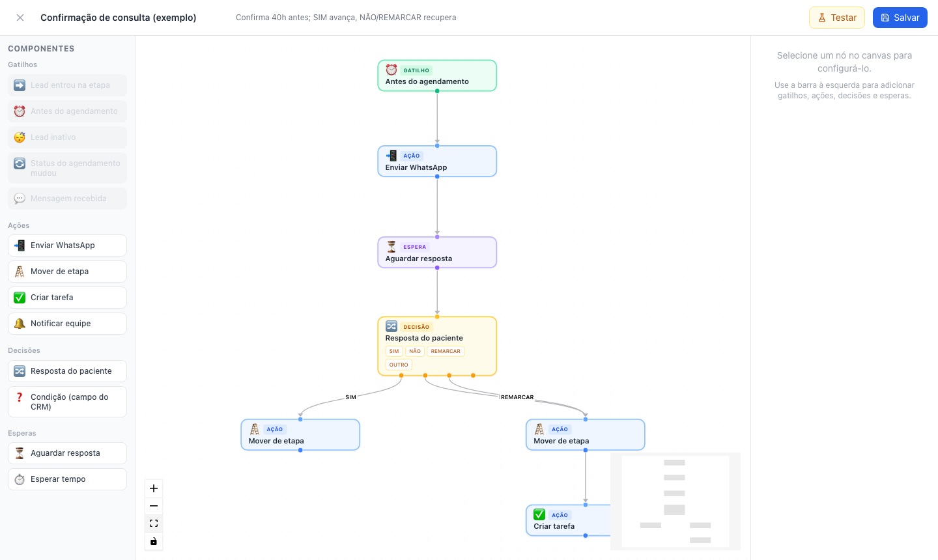Select the Mover de etapa node under REMARCAR

(x=586, y=435)
